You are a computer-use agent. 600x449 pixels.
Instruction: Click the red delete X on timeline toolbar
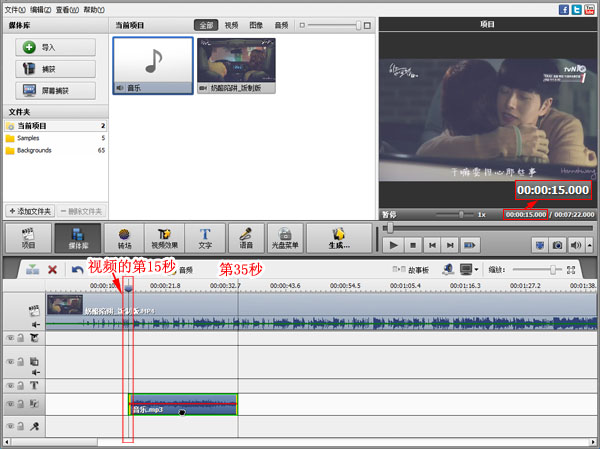52,270
